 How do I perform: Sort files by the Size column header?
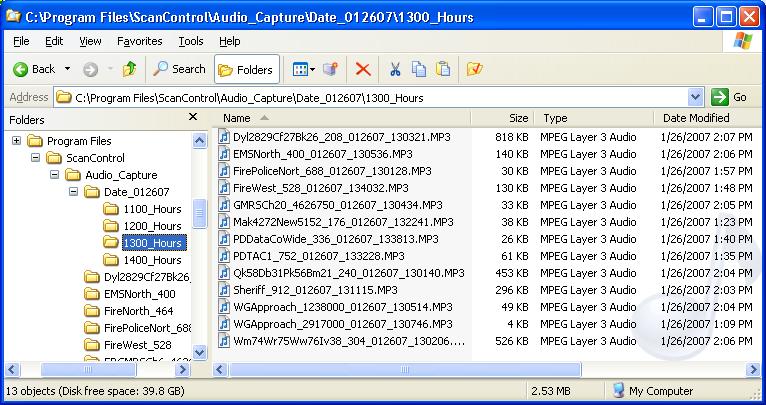coord(502,118)
